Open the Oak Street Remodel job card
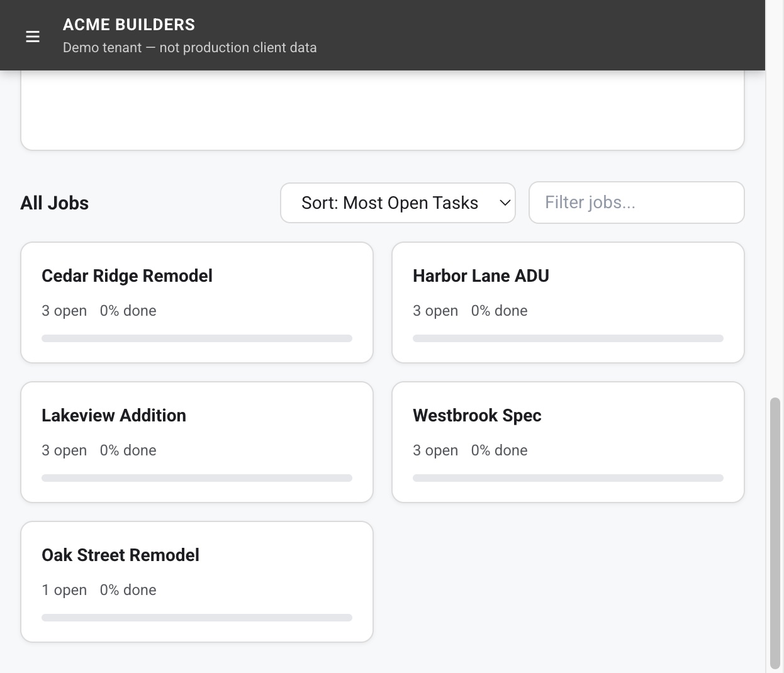This screenshot has width=784, height=673. point(197,582)
